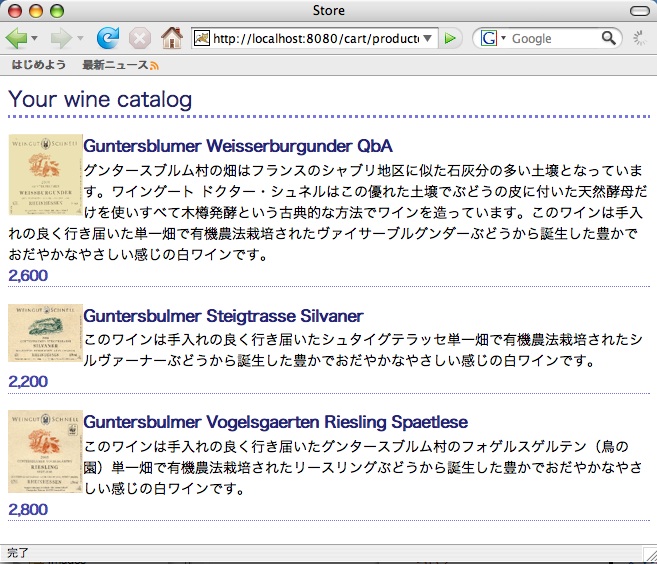Click the site favicon in address bar
The width and height of the screenshot is (657, 564).
pos(202,38)
